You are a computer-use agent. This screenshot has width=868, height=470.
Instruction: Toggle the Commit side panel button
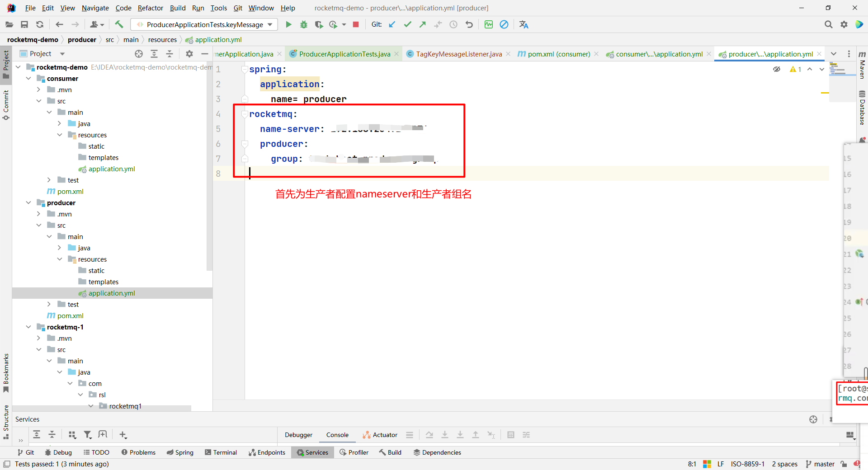6,105
